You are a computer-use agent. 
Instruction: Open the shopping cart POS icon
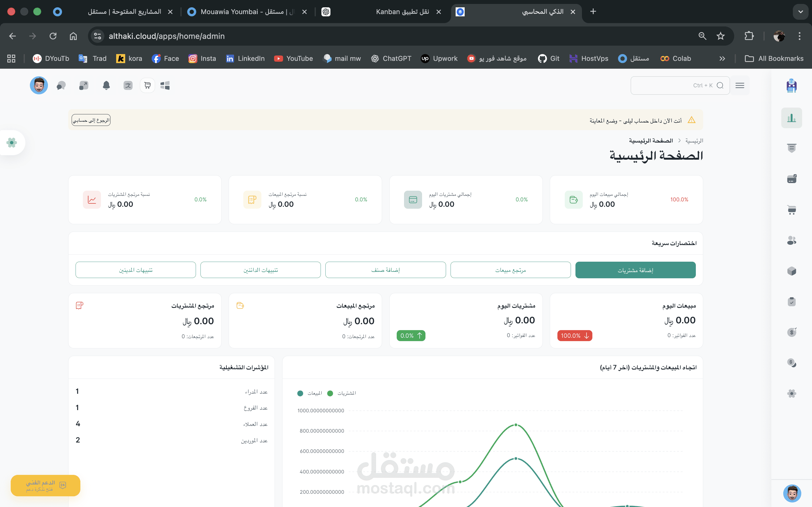pos(147,86)
